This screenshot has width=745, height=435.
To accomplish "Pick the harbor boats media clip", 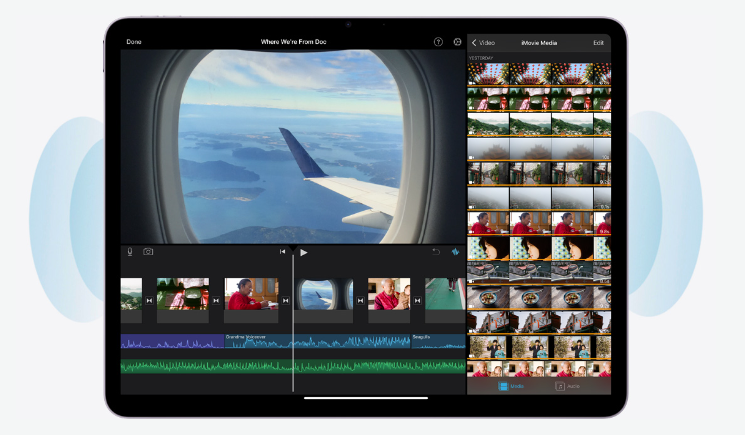I will coord(539,273).
